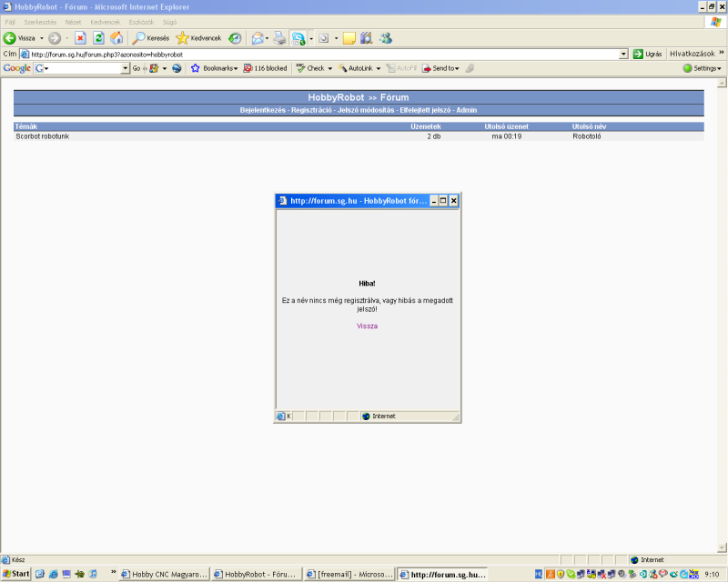Open the Mail envelope icon

258,38
